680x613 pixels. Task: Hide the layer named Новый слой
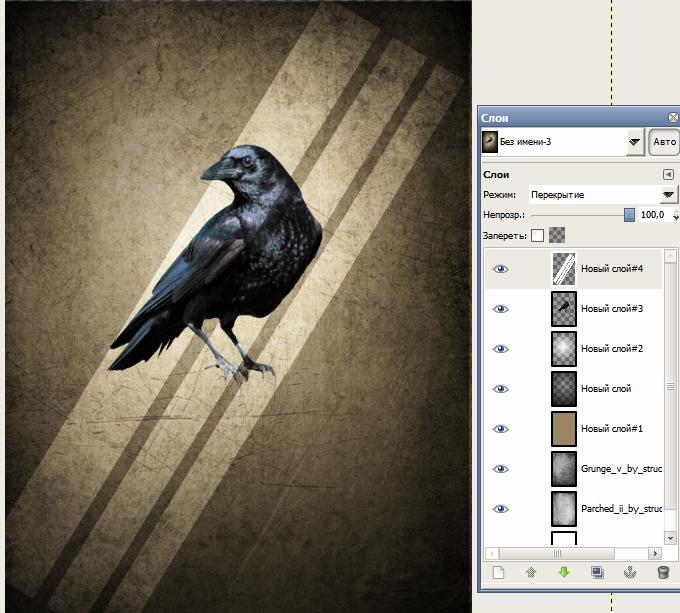tap(500, 389)
